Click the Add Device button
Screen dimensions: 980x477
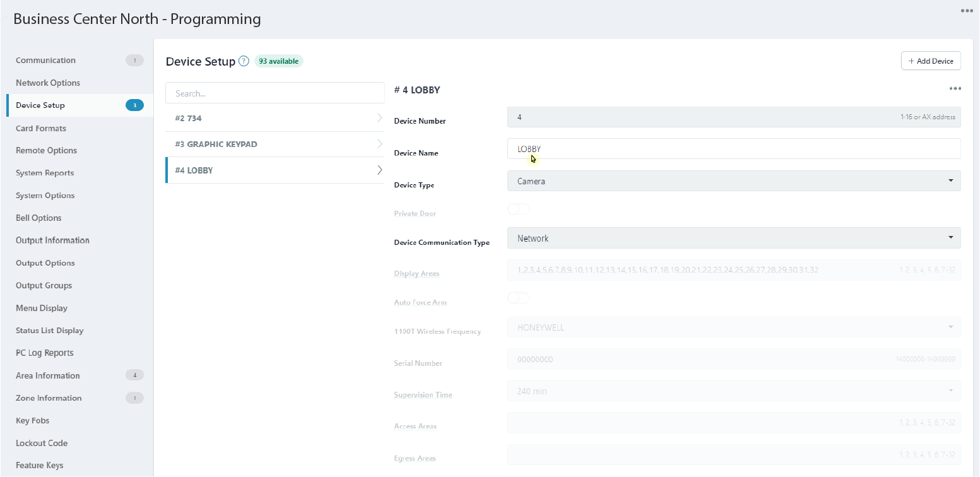pos(931,61)
